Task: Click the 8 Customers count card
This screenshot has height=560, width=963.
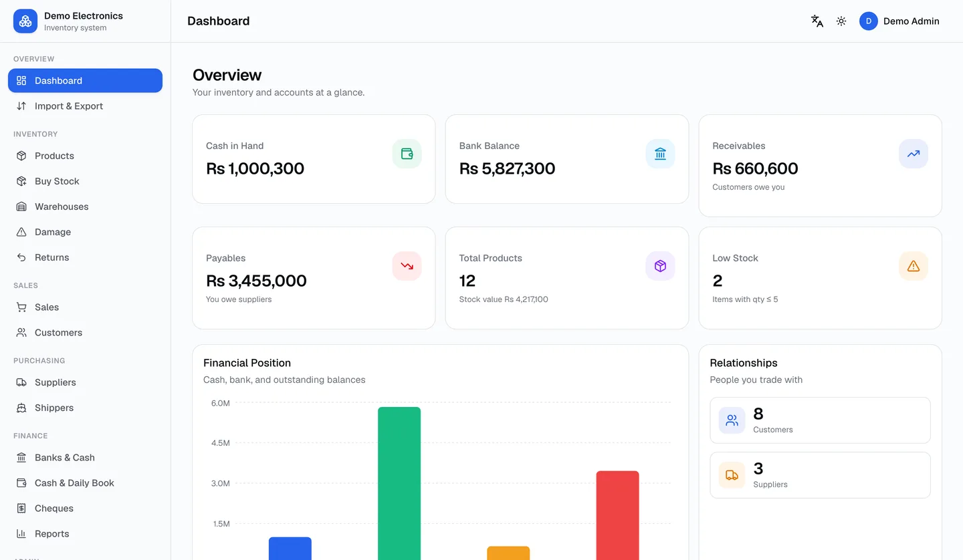Action: tap(820, 420)
